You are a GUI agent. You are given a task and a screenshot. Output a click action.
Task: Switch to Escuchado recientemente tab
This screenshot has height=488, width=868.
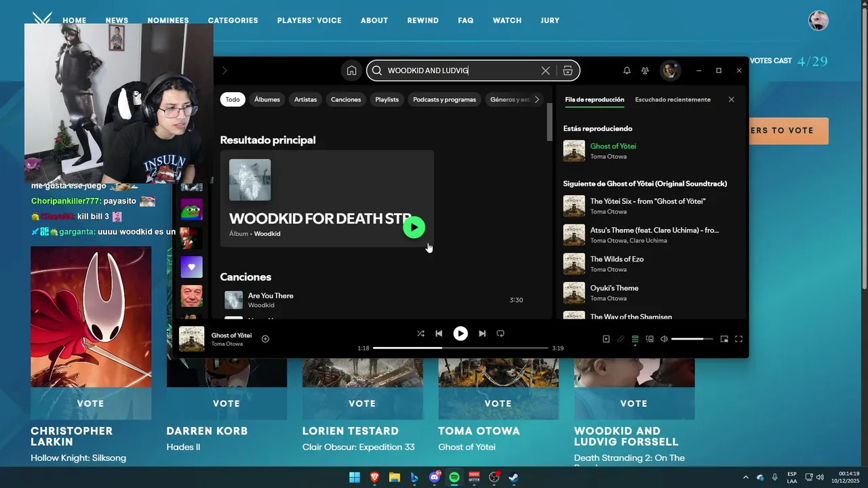(x=673, y=100)
